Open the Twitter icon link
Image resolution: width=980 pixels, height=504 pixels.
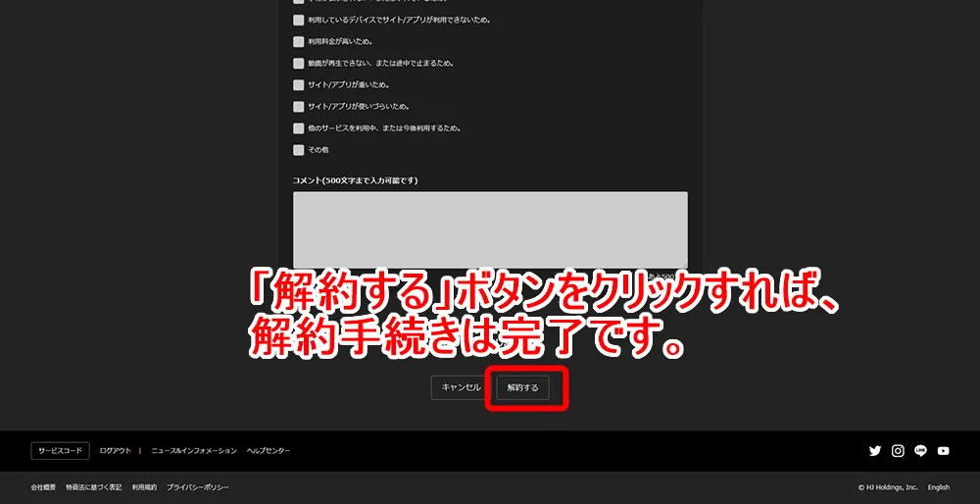(875, 451)
